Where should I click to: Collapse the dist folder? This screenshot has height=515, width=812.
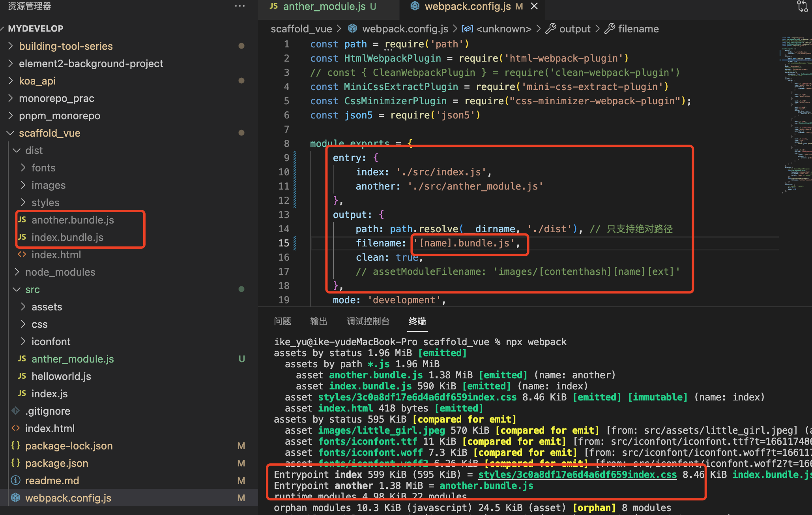[x=34, y=150]
